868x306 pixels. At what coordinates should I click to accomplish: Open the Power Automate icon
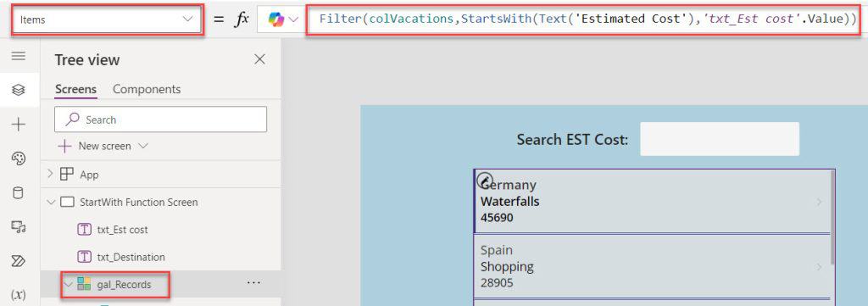click(19, 260)
